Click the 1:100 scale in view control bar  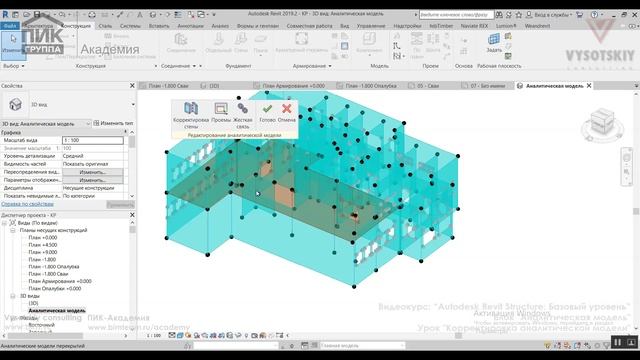[153, 336]
